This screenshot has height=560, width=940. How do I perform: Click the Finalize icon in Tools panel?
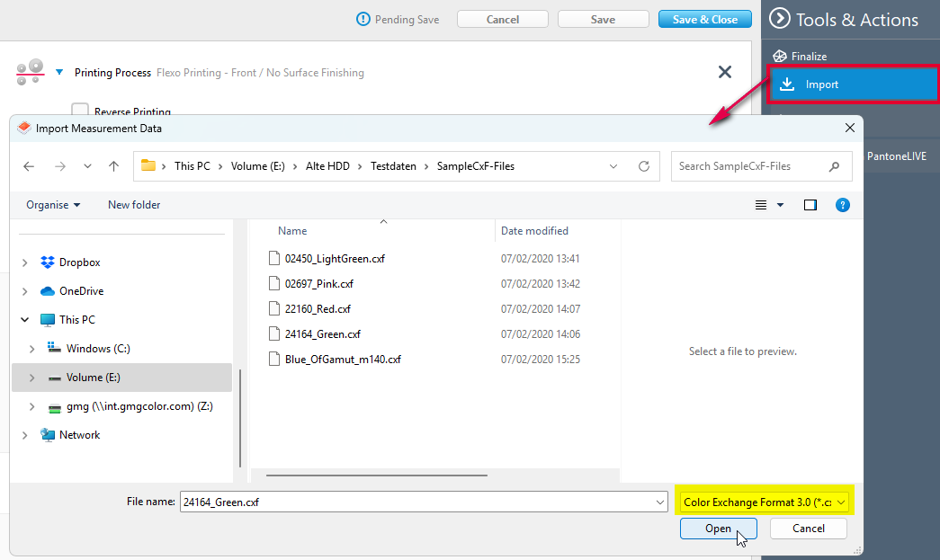click(x=780, y=57)
